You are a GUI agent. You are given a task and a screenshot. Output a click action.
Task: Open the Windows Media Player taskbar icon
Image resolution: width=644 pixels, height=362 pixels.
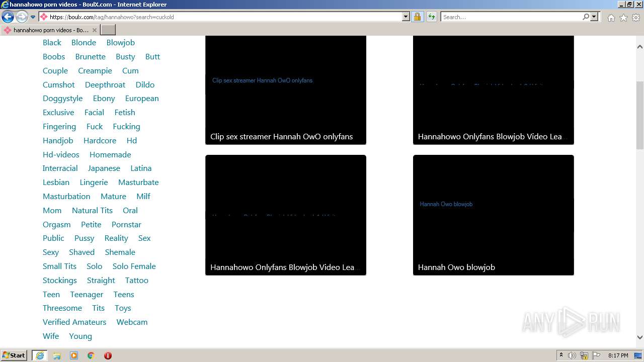[x=74, y=355]
